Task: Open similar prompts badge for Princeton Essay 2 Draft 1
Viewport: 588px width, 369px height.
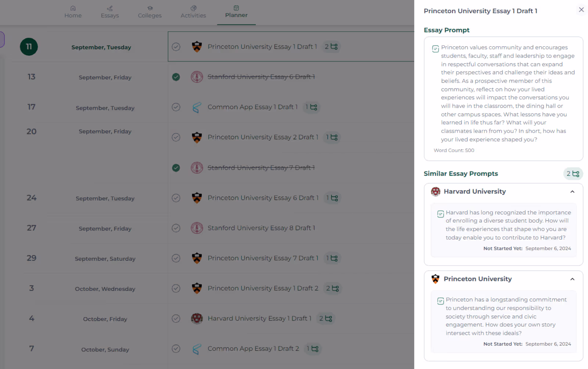Action: [332, 137]
